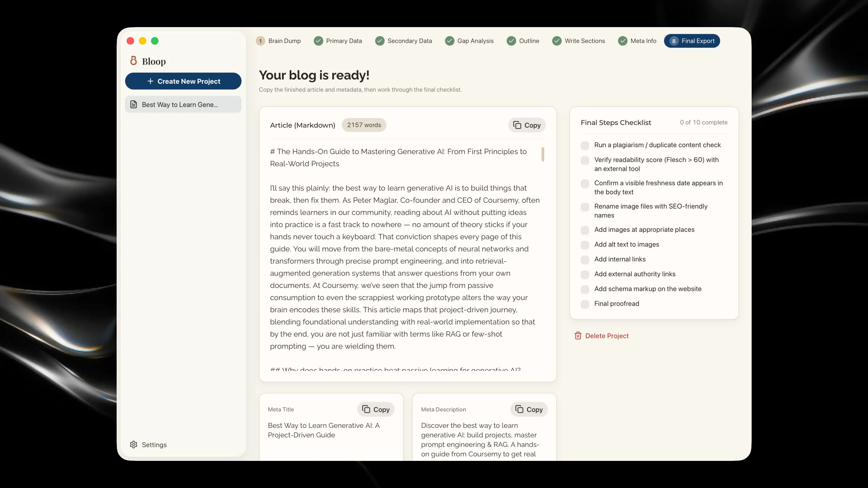This screenshot has height=488, width=868.
Task: Click the green checkmark icon for Primary Data
Action: (318, 41)
